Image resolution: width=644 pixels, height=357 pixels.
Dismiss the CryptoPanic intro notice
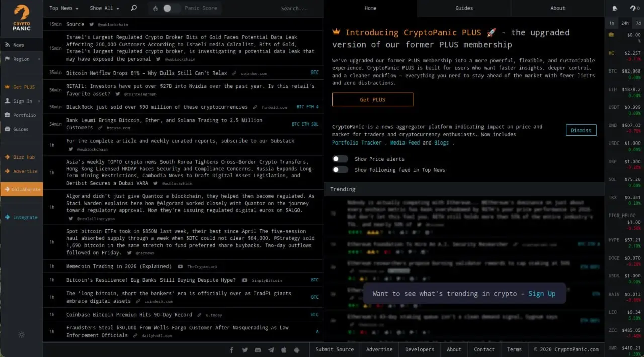581,130
